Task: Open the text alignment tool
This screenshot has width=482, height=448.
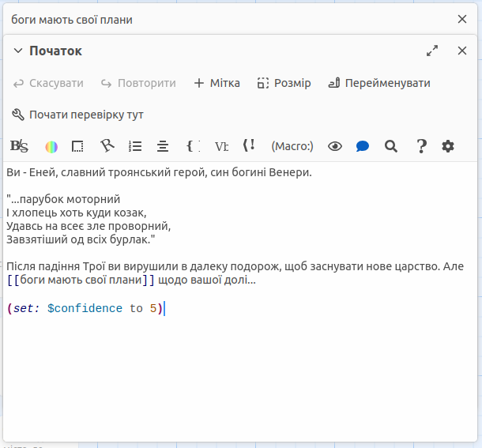Action: coord(163,146)
